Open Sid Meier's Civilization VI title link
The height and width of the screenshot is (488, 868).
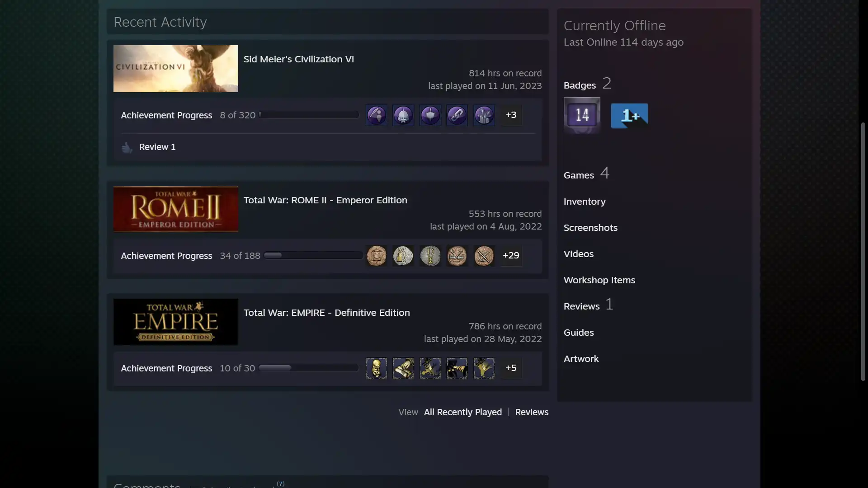(298, 60)
